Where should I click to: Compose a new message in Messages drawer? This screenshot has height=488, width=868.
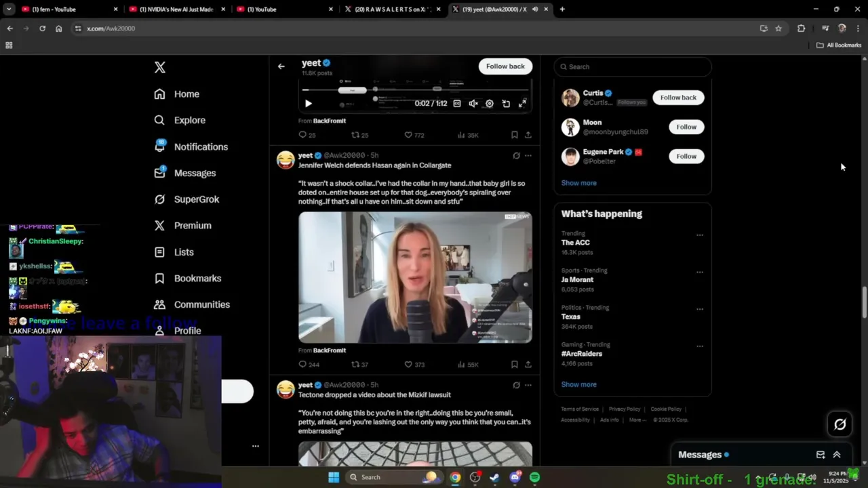821,455
